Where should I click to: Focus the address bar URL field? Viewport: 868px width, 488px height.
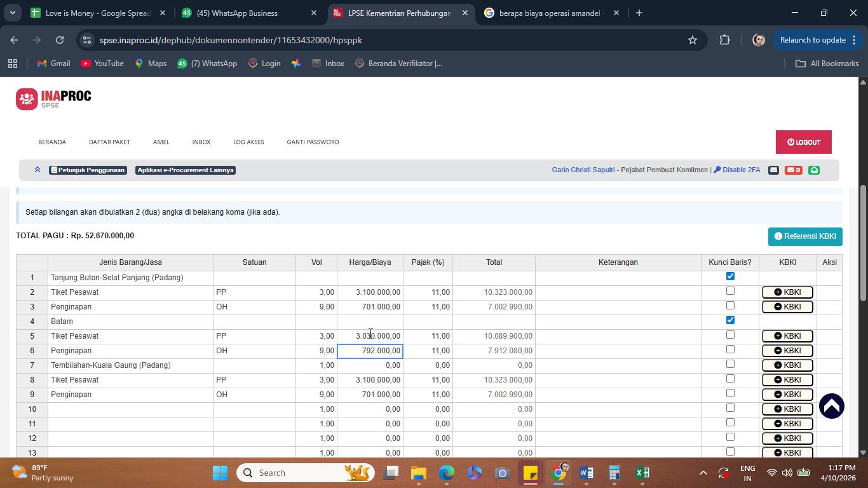(x=388, y=40)
